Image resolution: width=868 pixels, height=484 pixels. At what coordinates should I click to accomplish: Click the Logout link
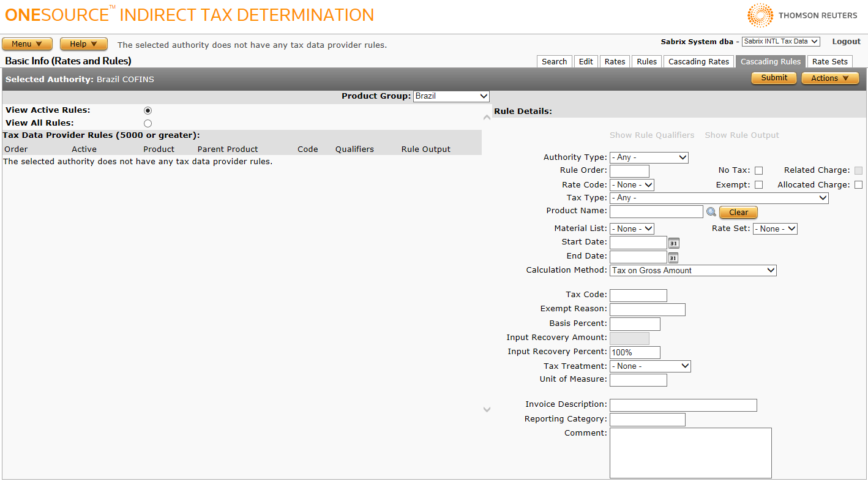(x=846, y=42)
